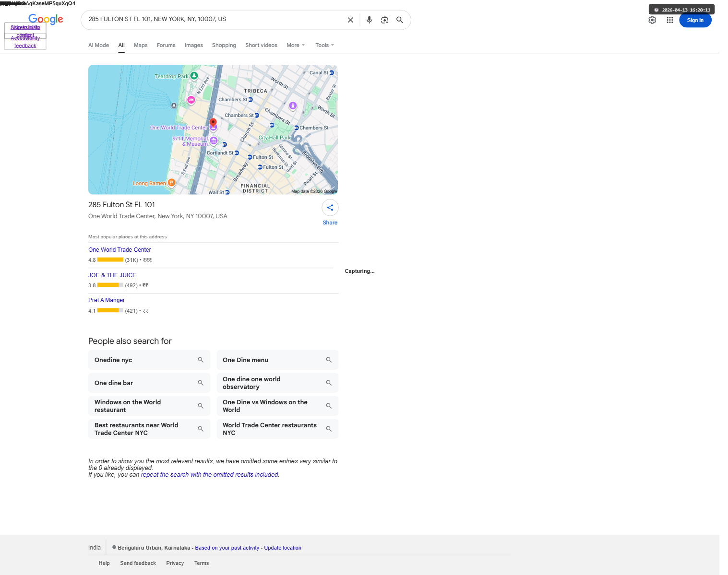This screenshot has width=728, height=575.
Task: Open the Images tab
Action: 194,45
